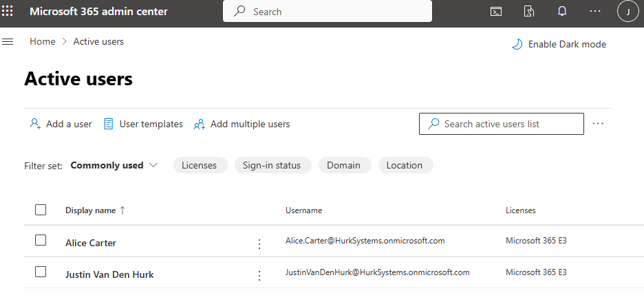The height and width of the screenshot is (304, 644).
Task: Open the Cloud Shell terminal icon
Action: (x=496, y=12)
